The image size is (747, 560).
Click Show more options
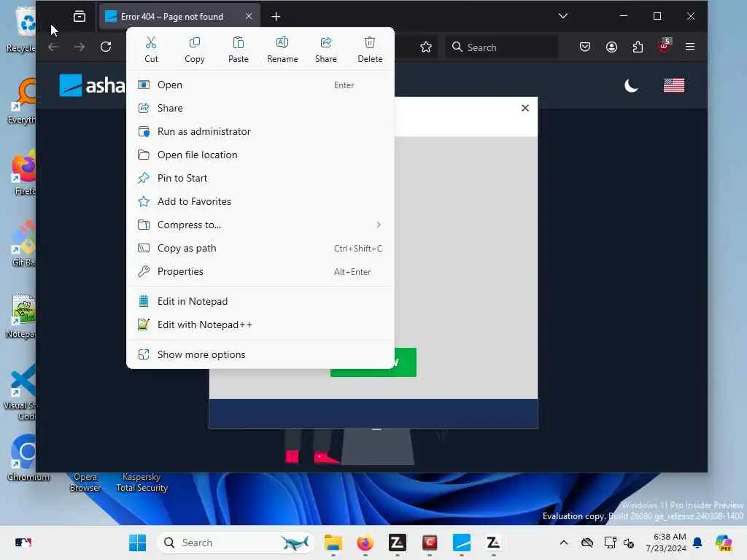pyautogui.click(x=260, y=355)
